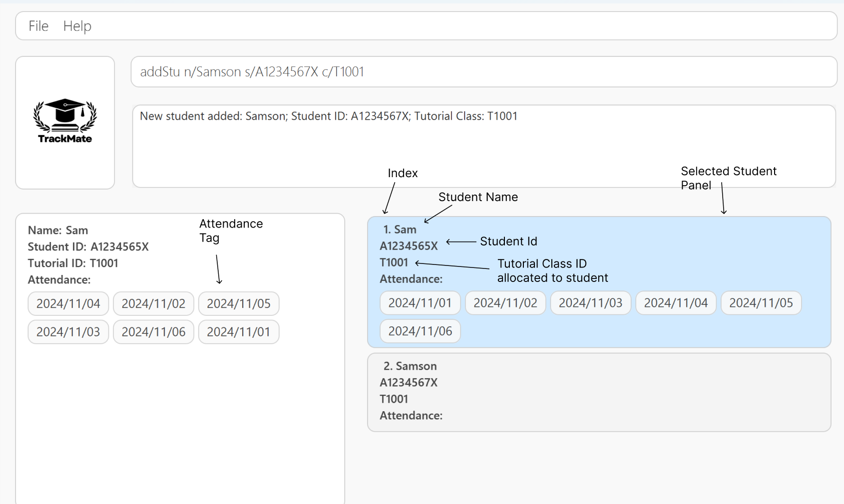Click 2024/11/05 tag in selected Sam card

click(761, 303)
